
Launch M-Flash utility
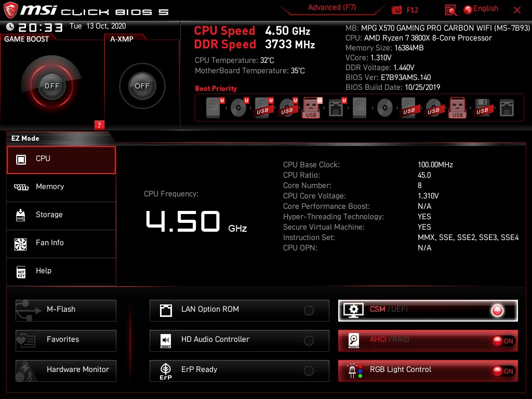point(66,311)
